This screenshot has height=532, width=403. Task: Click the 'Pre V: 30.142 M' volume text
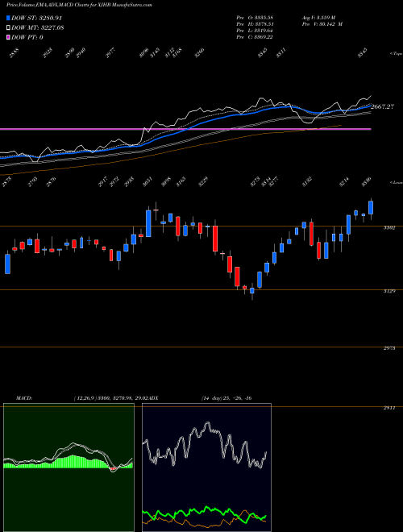click(322, 24)
